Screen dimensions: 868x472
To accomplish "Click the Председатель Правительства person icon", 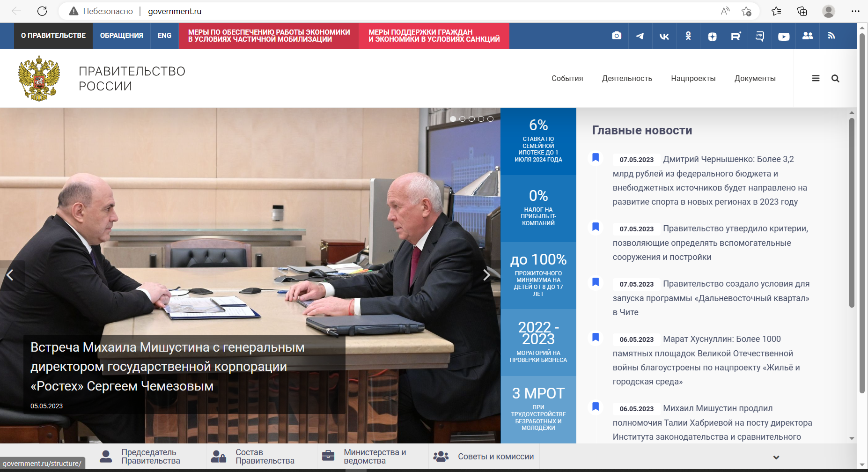I will (106, 457).
